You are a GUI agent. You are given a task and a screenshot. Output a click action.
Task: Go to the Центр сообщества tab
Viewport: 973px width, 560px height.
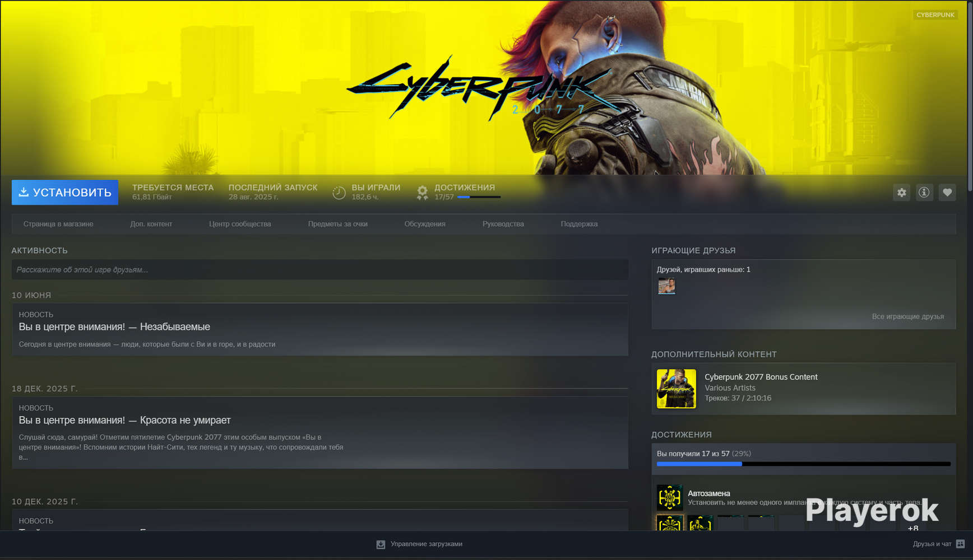[x=240, y=224]
